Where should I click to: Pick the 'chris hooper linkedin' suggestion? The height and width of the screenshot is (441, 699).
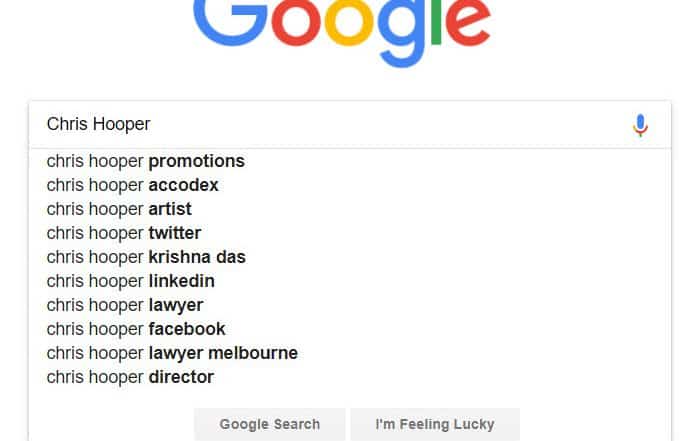tap(131, 281)
